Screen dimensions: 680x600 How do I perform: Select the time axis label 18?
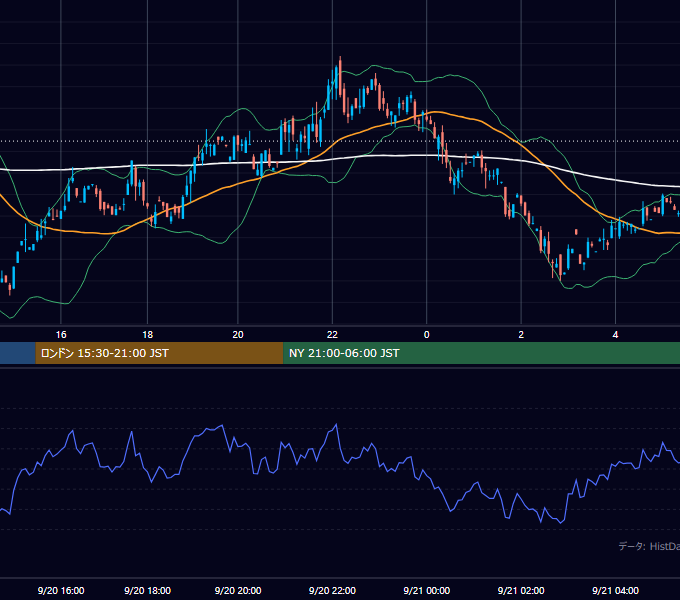[147, 335]
